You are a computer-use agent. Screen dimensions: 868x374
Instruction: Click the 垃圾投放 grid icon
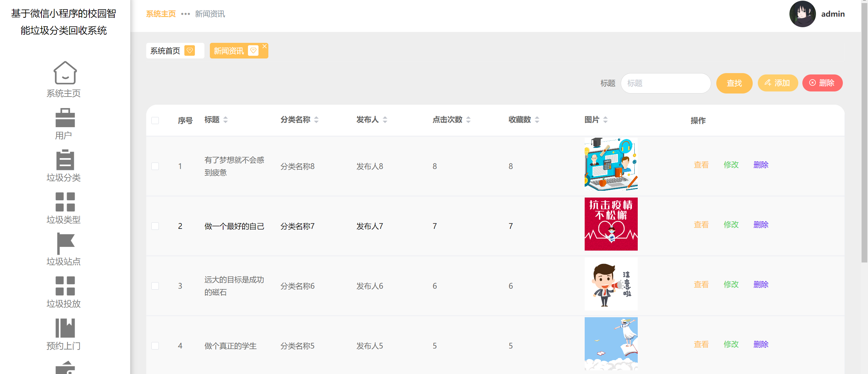click(65, 286)
